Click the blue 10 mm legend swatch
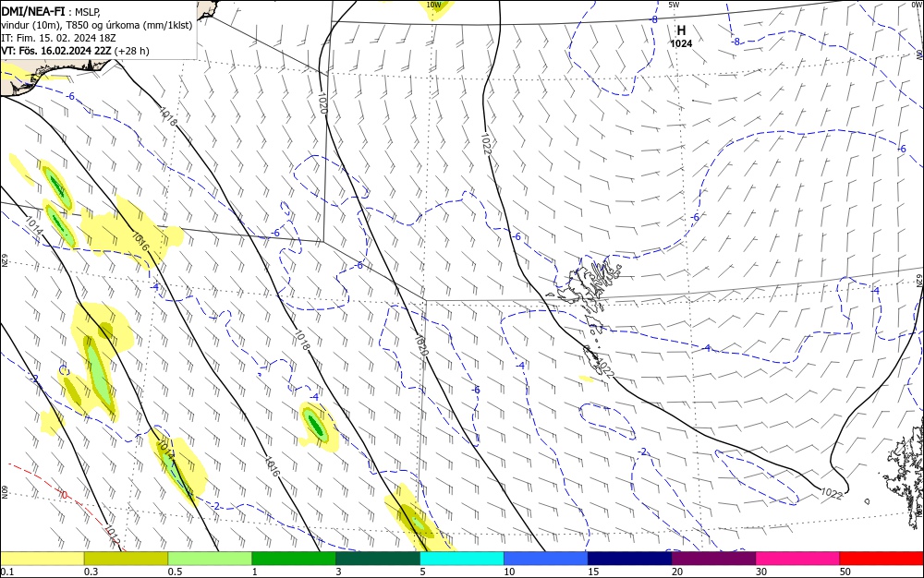Image resolution: width=924 pixels, height=578 pixels. pyautogui.click(x=546, y=558)
